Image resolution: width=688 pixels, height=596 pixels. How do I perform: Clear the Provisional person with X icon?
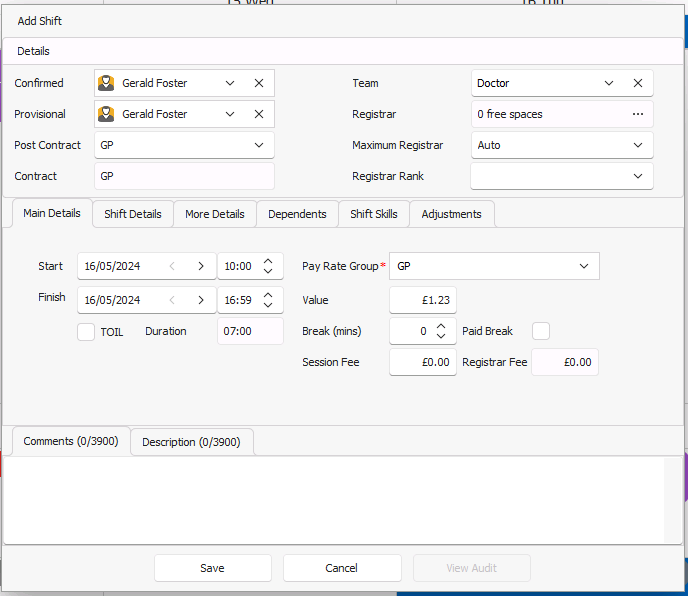click(x=259, y=114)
